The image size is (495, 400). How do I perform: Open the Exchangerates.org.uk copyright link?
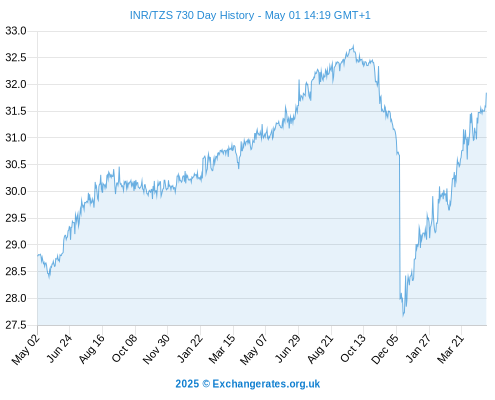click(248, 384)
